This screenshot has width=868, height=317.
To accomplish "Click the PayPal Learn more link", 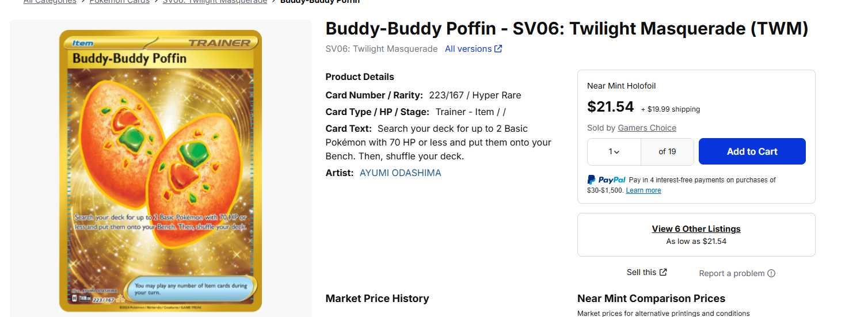I will [643, 190].
